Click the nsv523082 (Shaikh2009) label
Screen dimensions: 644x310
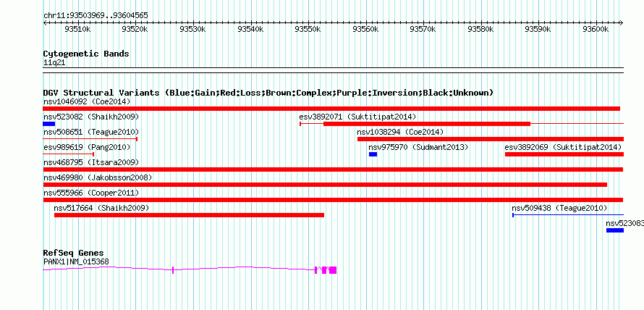tap(91, 117)
